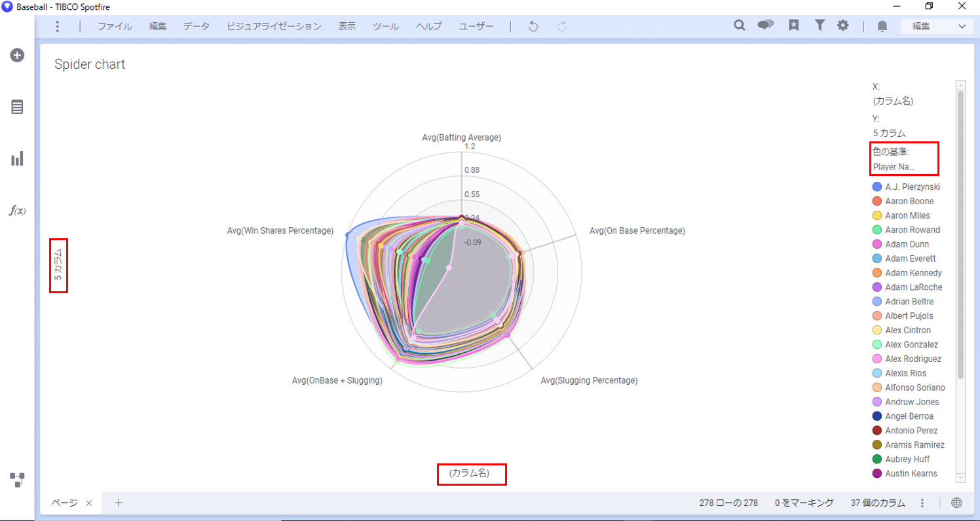Viewport: 980px width, 521px height.
Task: Open the ヘルプ menu
Action: tap(429, 26)
